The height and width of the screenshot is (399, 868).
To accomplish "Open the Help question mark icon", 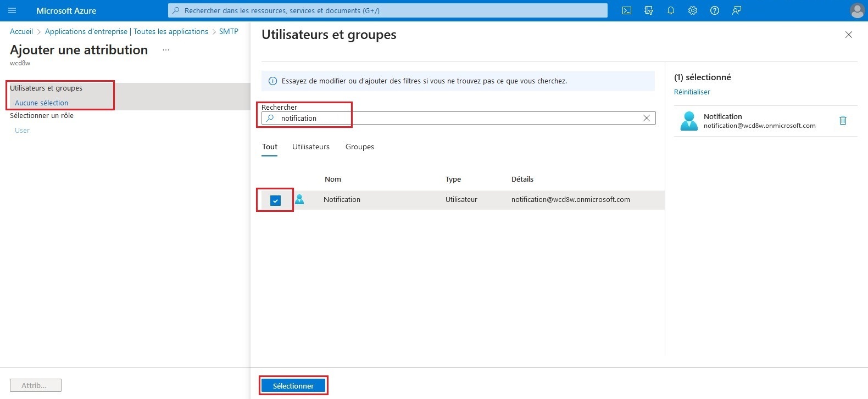I will [x=715, y=10].
